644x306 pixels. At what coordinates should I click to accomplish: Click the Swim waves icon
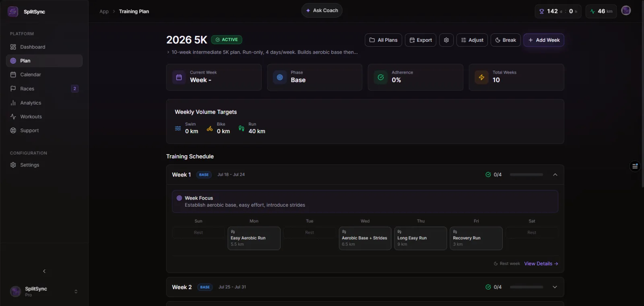178,128
